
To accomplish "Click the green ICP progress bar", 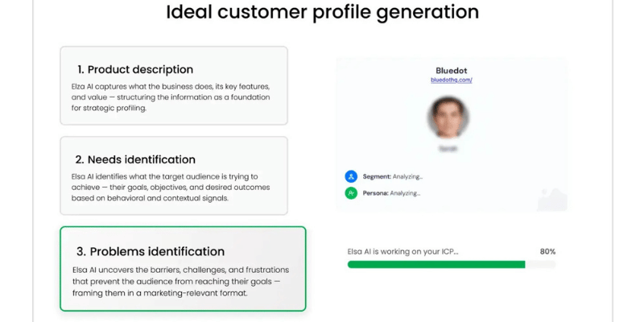I will (x=436, y=265).
